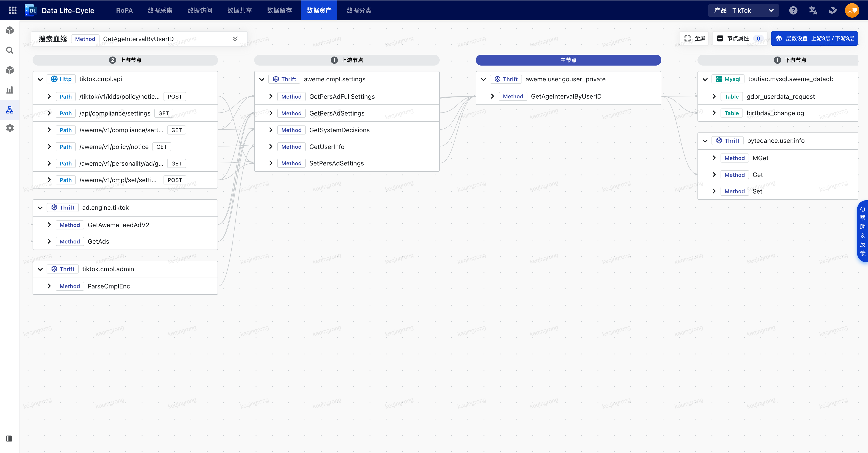Click the 全屏 fullscreen button
868x453 pixels.
click(x=695, y=38)
